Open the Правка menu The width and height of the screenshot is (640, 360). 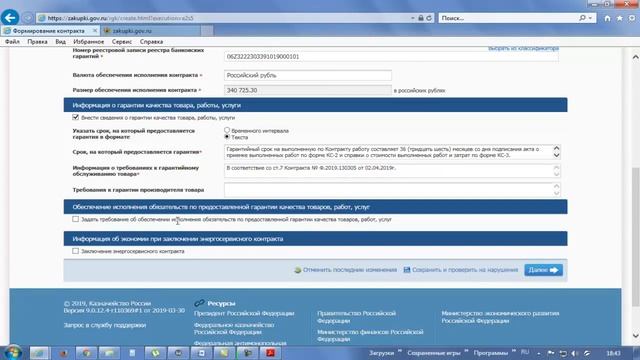pos(37,42)
